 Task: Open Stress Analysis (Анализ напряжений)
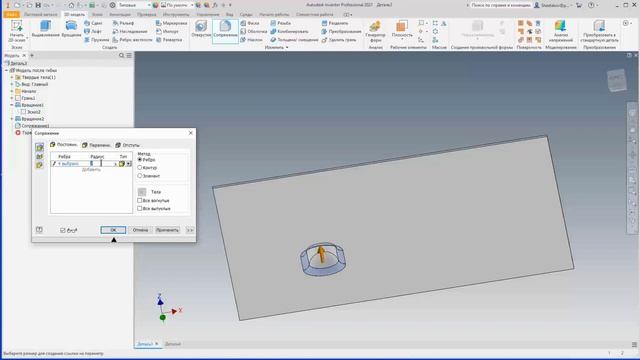click(560, 31)
